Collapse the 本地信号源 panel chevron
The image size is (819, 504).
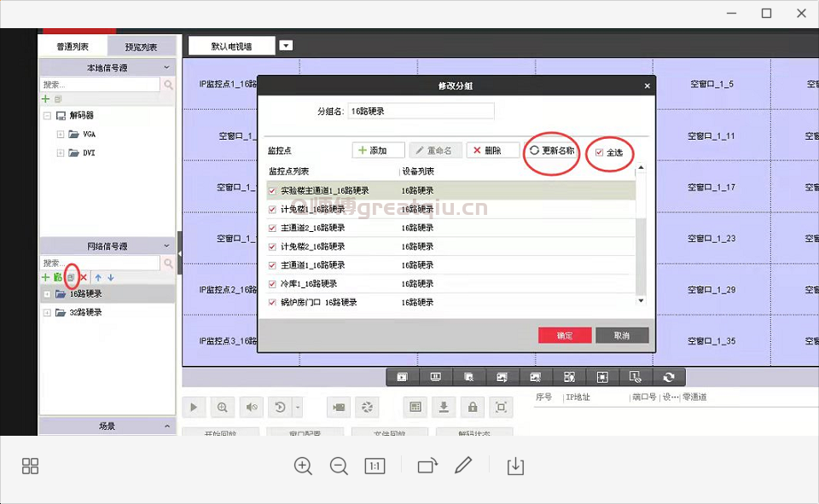coord(167,67)
